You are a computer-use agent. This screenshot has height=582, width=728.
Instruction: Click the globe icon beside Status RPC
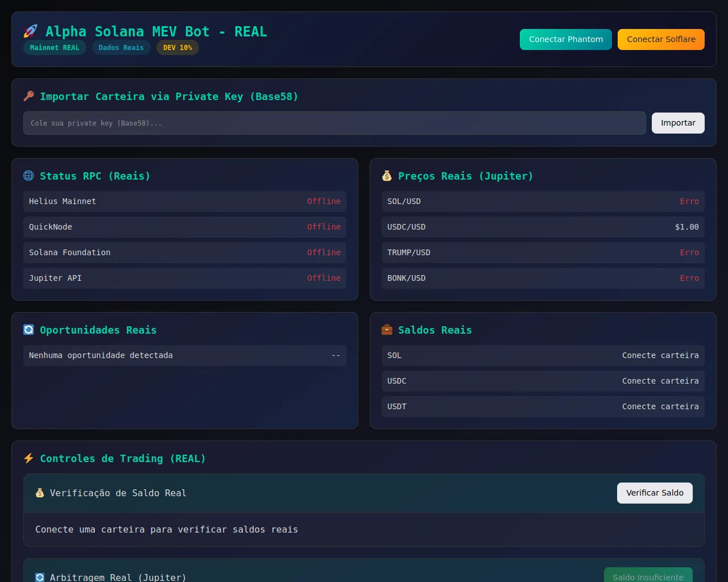pos(28,176)
